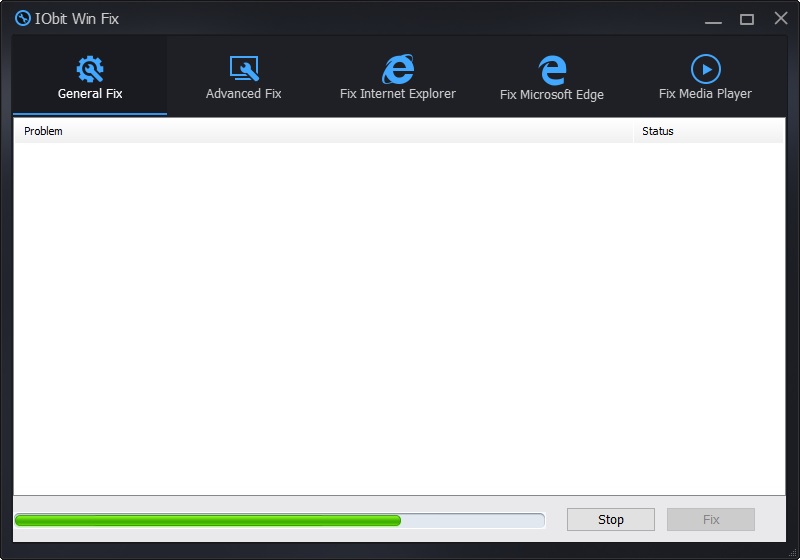Click the IObit Win Fix title bar logo
This screenshot has height=560, width=800.
click(x=23, y=18)
